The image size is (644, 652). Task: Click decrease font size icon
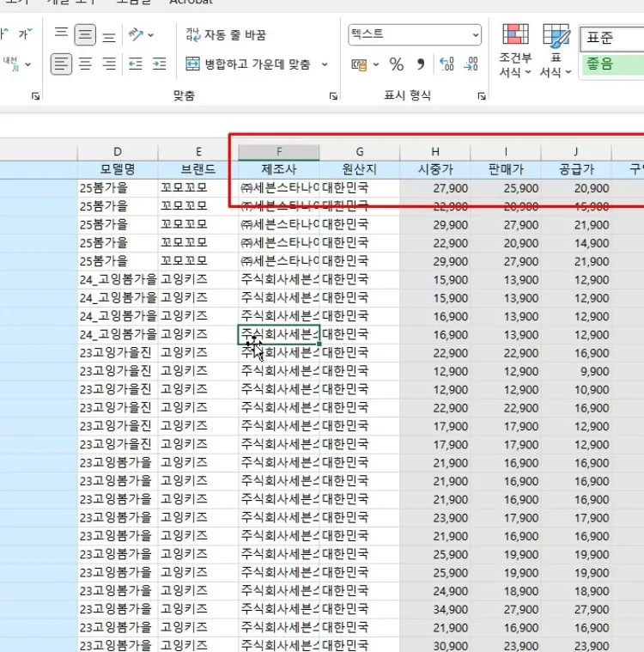tap(25, 34)
